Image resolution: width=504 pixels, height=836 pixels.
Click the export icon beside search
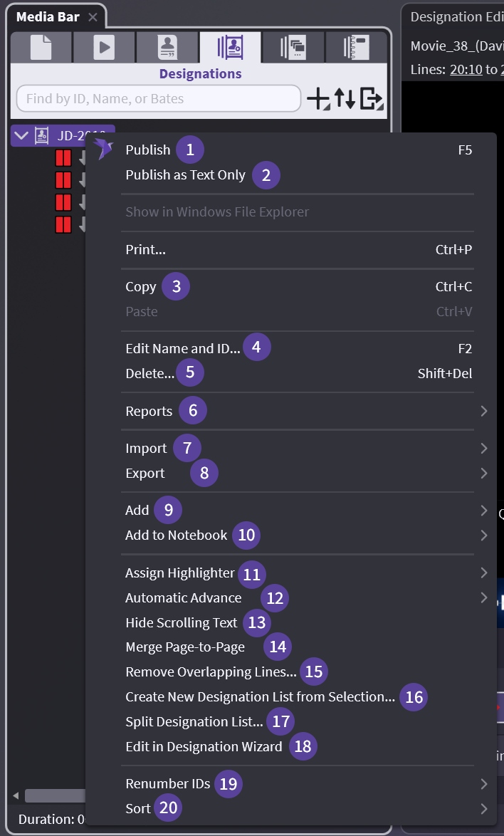372,99
